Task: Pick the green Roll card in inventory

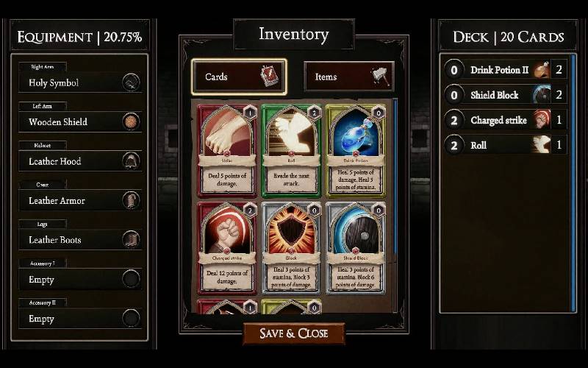Action: 291,151
